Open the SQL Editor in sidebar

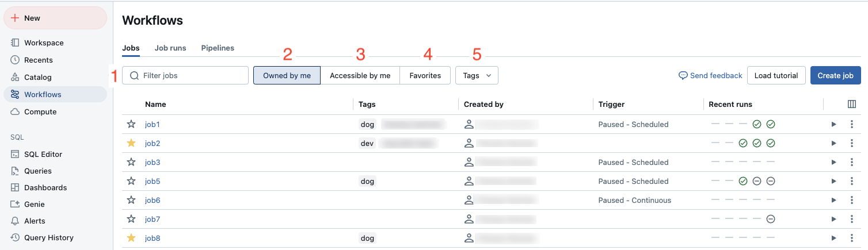[43, 154]
